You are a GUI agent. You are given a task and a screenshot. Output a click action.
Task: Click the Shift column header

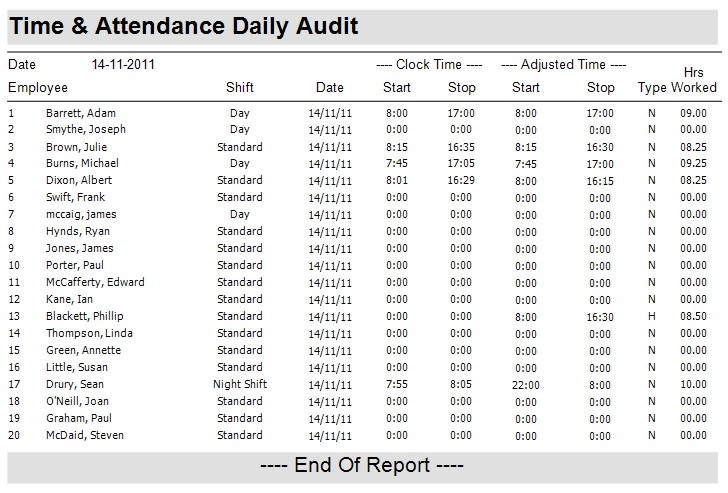click(240, 87)
